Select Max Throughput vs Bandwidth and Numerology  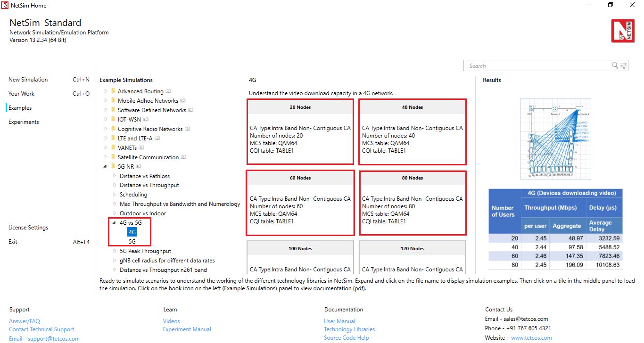(x=180, y=204)
